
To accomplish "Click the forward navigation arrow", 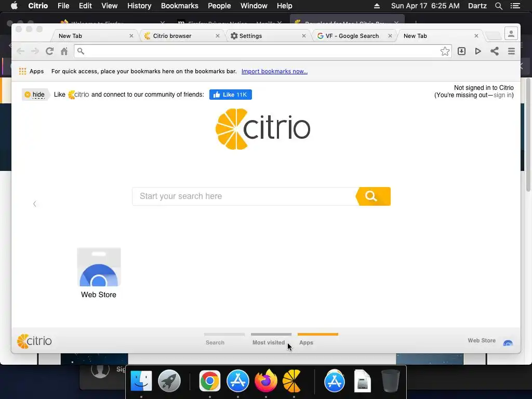I will [x=35, y=51].
